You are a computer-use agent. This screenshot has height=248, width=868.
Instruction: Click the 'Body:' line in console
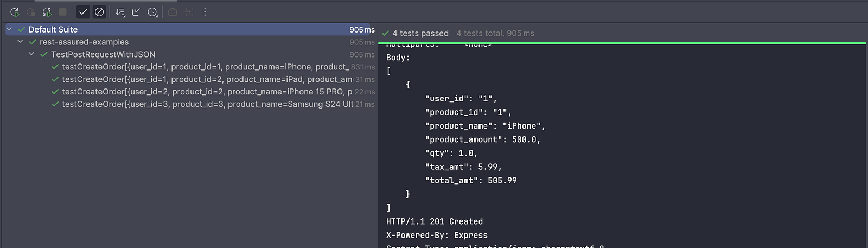(x=398, y=58)
